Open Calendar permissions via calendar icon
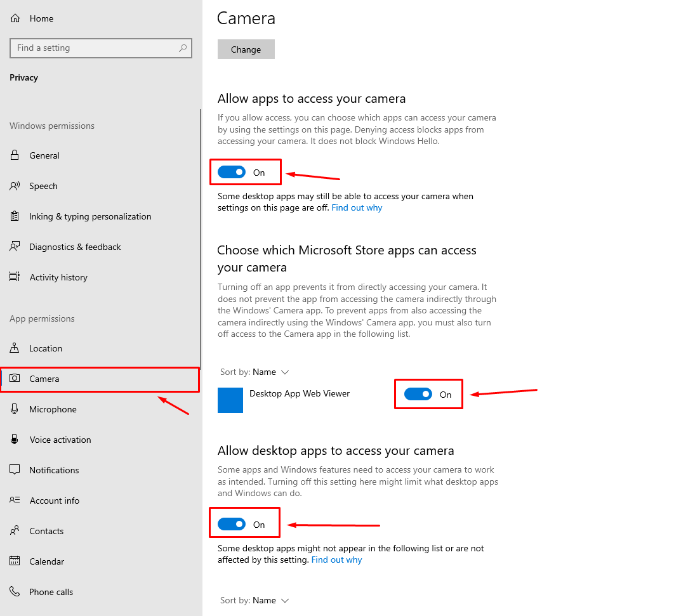Screen dimensions: 674x616 pyautogui.click(x=15, y=561)
